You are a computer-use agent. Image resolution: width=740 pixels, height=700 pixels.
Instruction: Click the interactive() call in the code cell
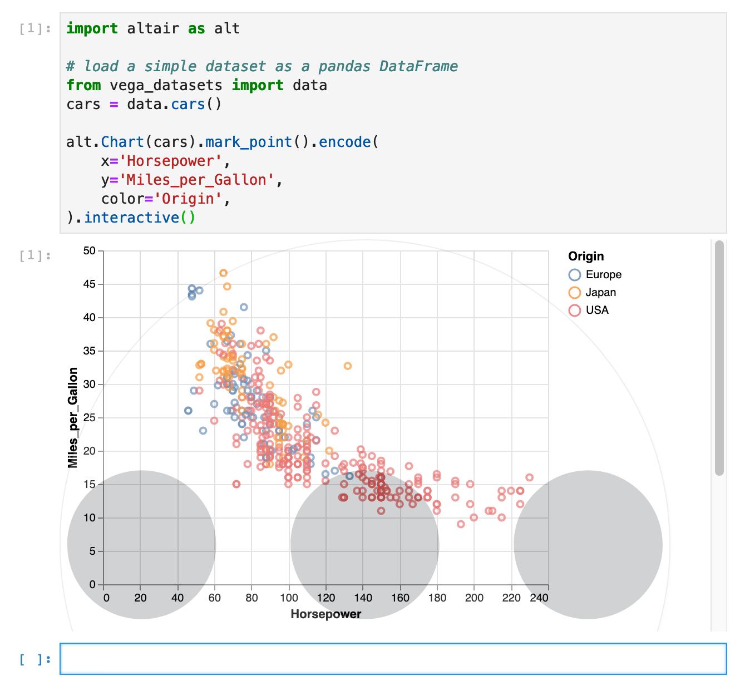[132, 218]
